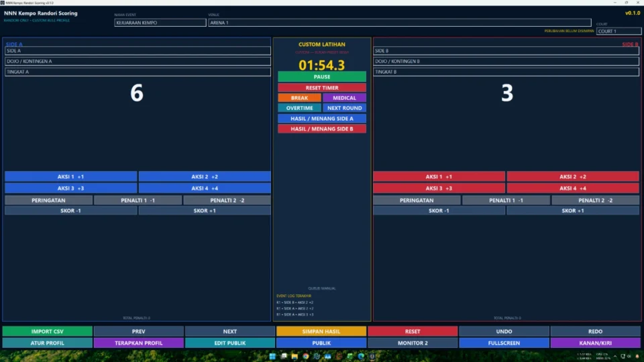The width and height of the screenshot is (644, 362).
Task: Apply PENALTI 1 -1 to Side A
Action: pyautogui.click(x=138, y=200)
